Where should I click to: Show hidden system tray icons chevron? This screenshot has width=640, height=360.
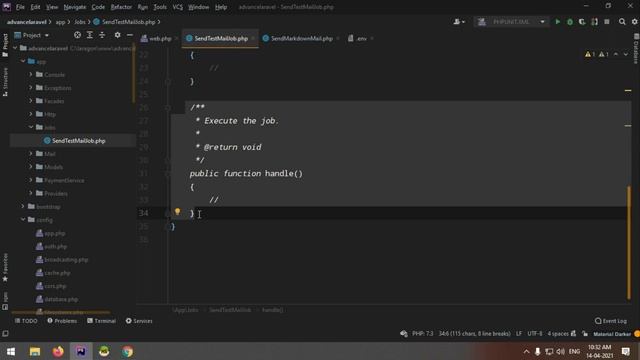pos(527,351)
